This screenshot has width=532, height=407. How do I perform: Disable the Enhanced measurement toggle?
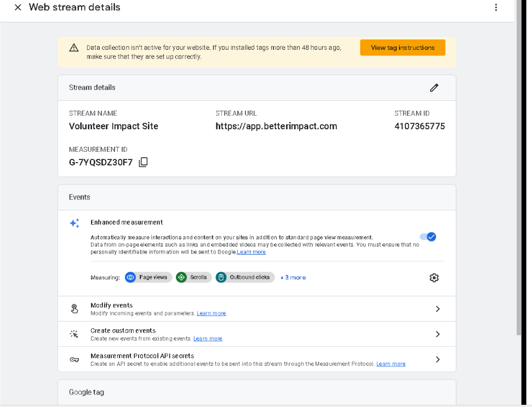pos(428,237)
